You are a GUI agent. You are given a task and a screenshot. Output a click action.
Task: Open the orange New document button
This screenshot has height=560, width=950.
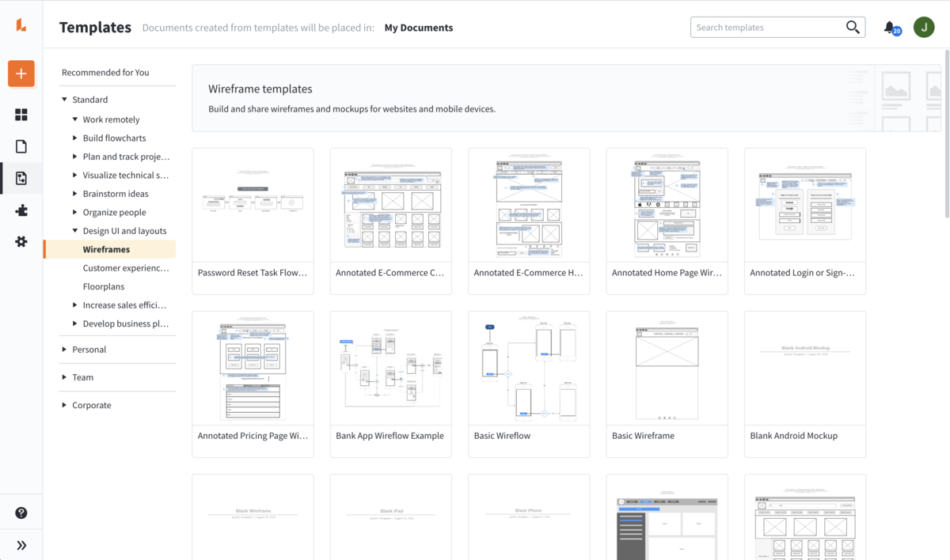pyautogui.click(x=21, y=73)
